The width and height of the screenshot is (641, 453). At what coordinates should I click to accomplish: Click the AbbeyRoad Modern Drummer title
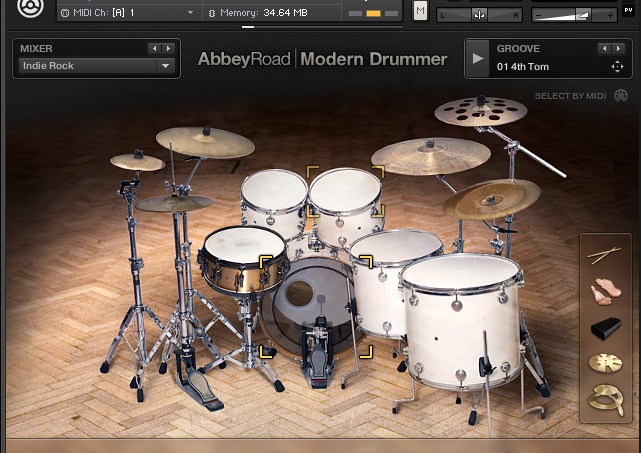coord(322,59)
